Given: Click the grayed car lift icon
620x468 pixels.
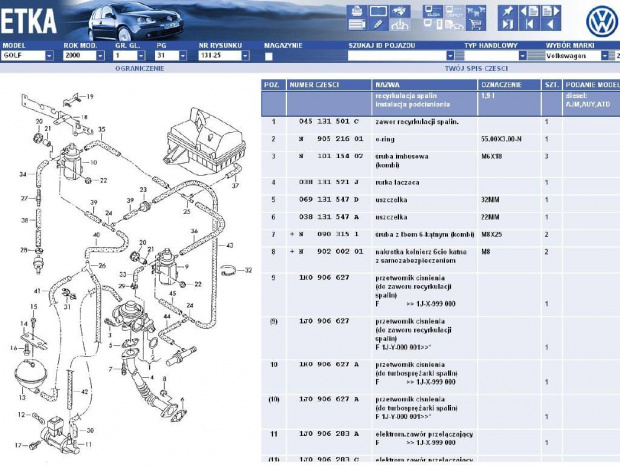Looking at the screenshot, I should [x=400, y=25].
